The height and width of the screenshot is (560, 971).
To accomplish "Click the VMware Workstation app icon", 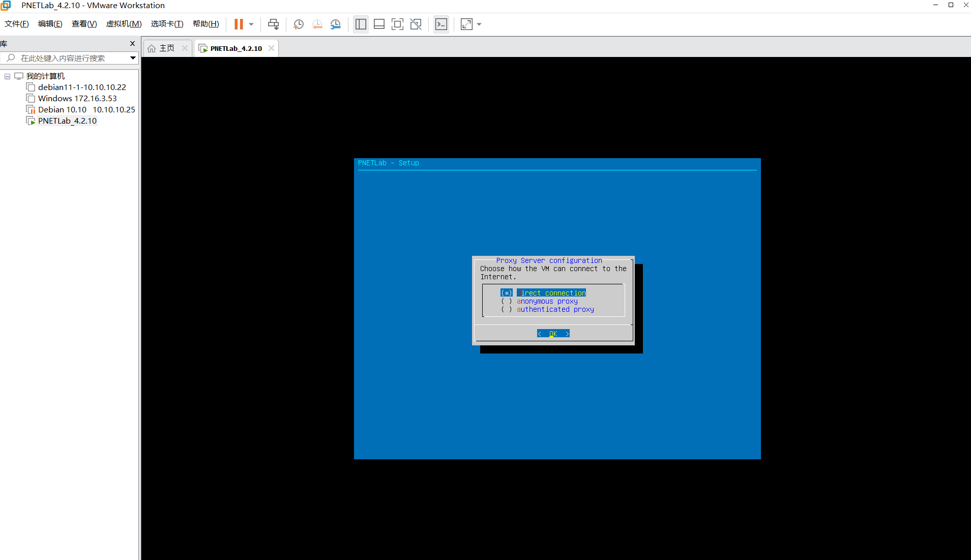I will [6, 6].
